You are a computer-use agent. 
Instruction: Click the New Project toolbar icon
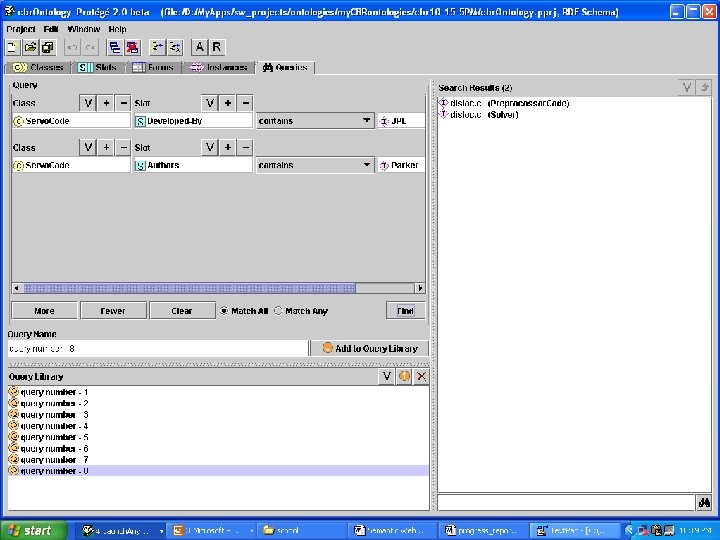(12, 47)
